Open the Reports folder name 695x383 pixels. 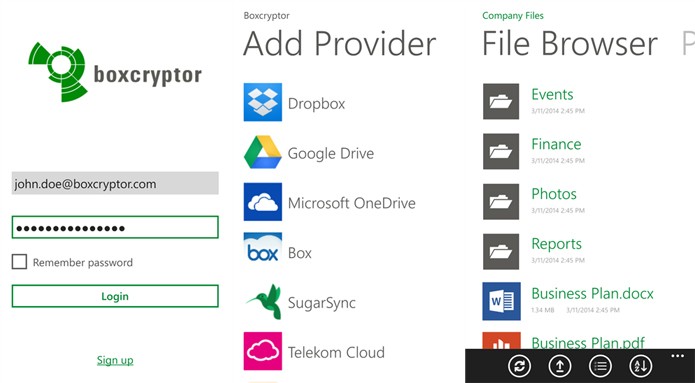coord(557,244)
